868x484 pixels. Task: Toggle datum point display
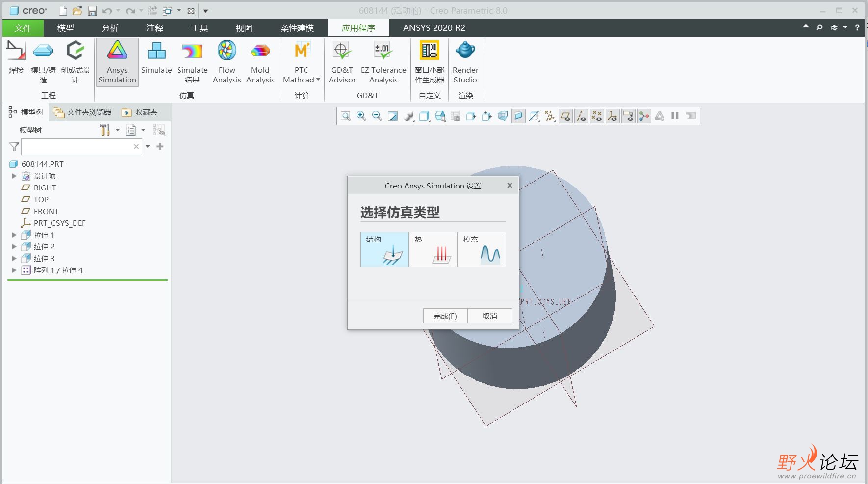click(x=597, y=116)
